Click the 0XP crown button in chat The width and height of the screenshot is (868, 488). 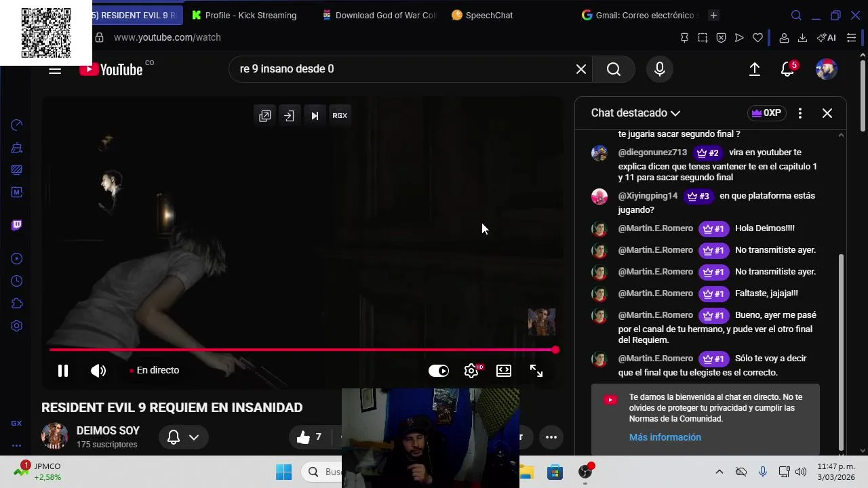pyautogui.click(x=766, y=113)
